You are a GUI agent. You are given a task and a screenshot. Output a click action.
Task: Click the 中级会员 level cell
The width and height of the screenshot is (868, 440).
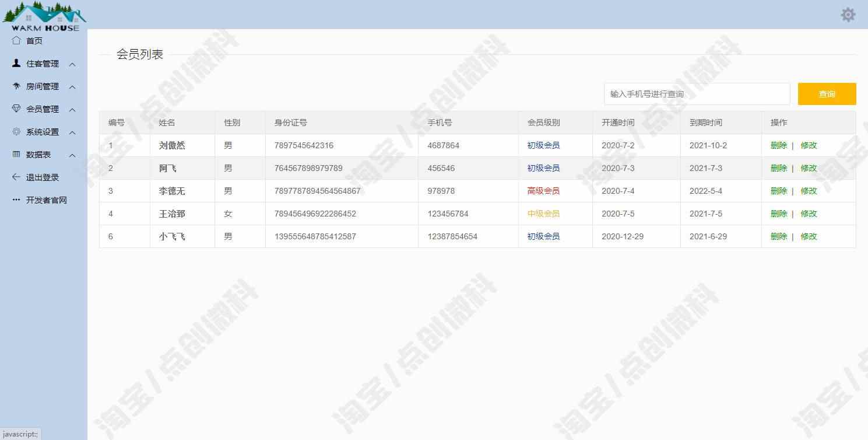[543, 214]
